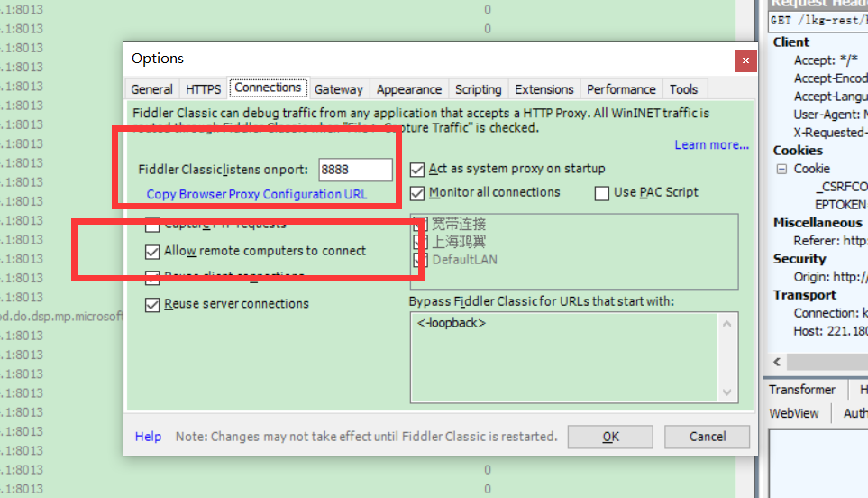Toggle the 上海鸿翼 connection checkbox
Image resolution: width=868 pixels, height=498 pixels.
(421, 242)
